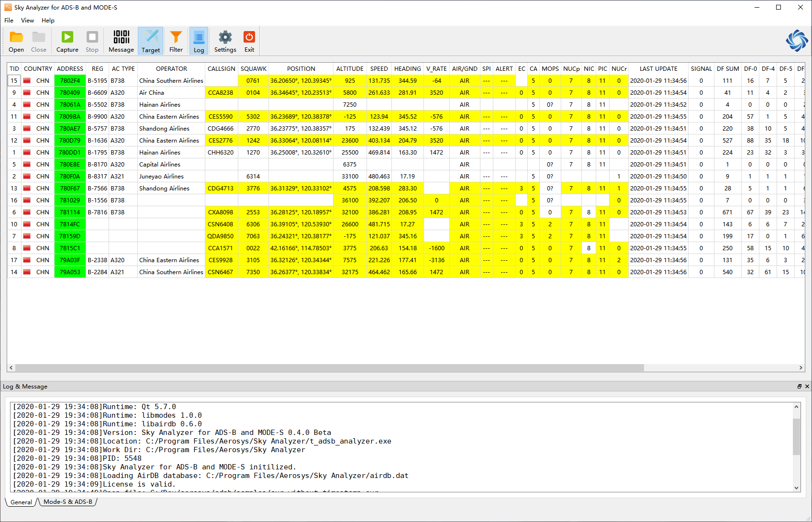Select address cell 7802F4
The image size is (812, 522).
click(70, 80)
